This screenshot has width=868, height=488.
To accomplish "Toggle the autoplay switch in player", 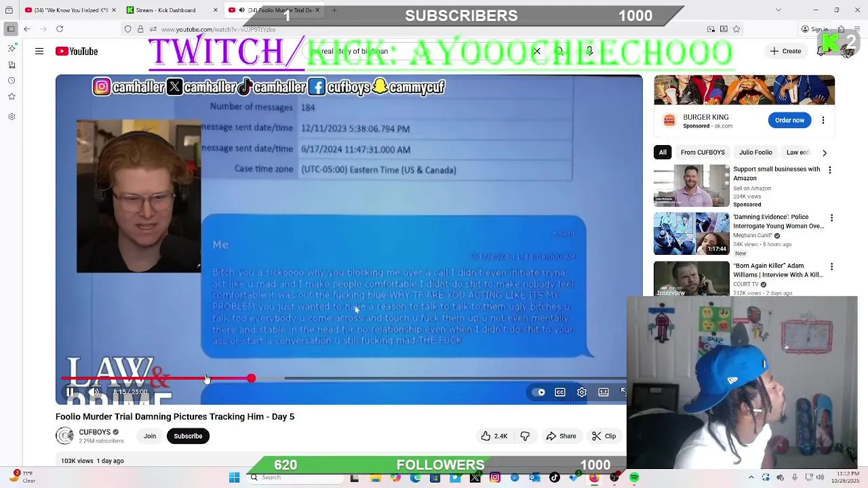I will point(540,392).
